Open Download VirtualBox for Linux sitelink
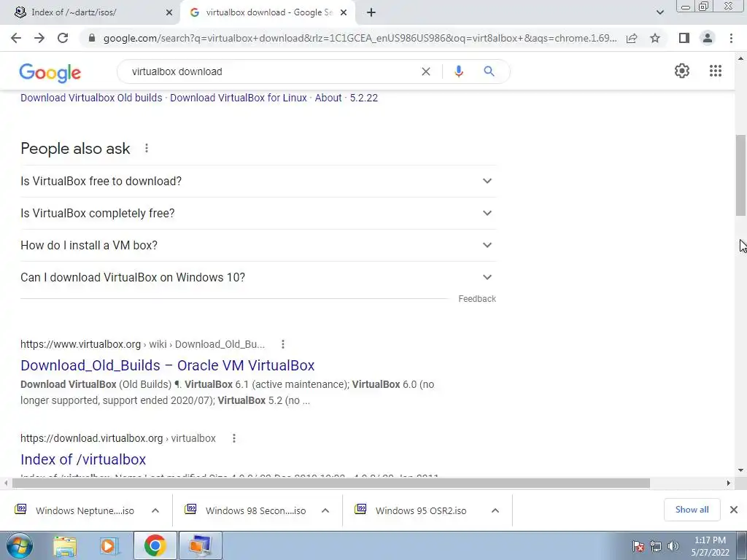The image size is (747, 560). click(x=239, y=98)
